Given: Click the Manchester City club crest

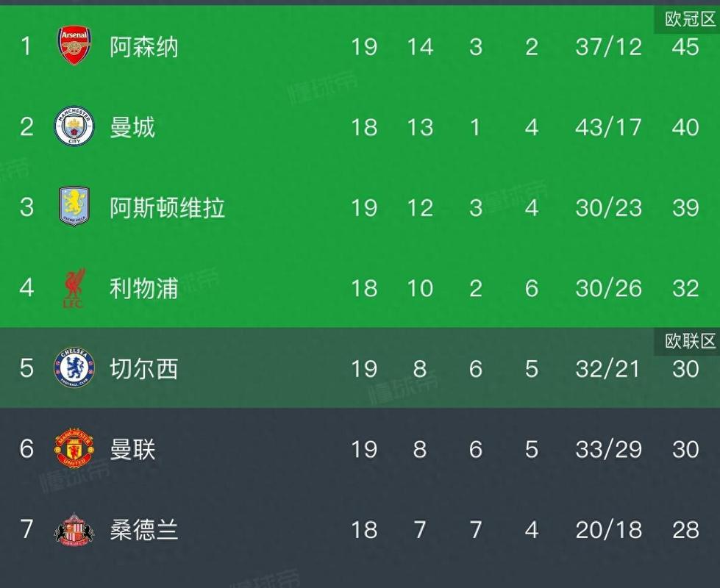Looking at the screenshot, I should [74, 126].
